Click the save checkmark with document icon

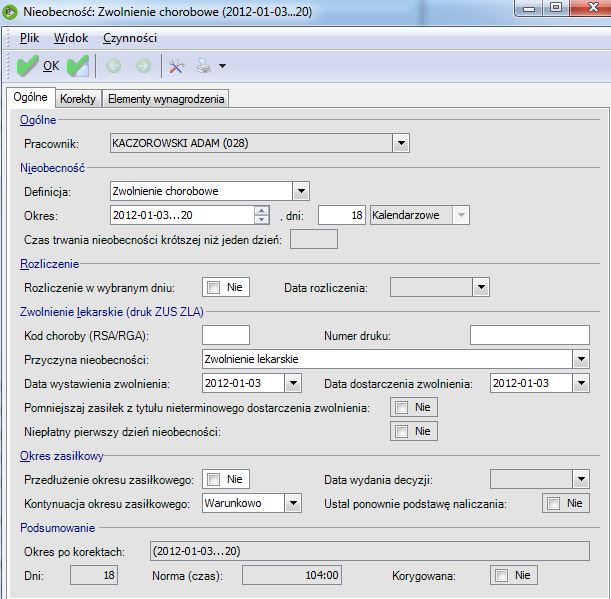pos(78,66)
